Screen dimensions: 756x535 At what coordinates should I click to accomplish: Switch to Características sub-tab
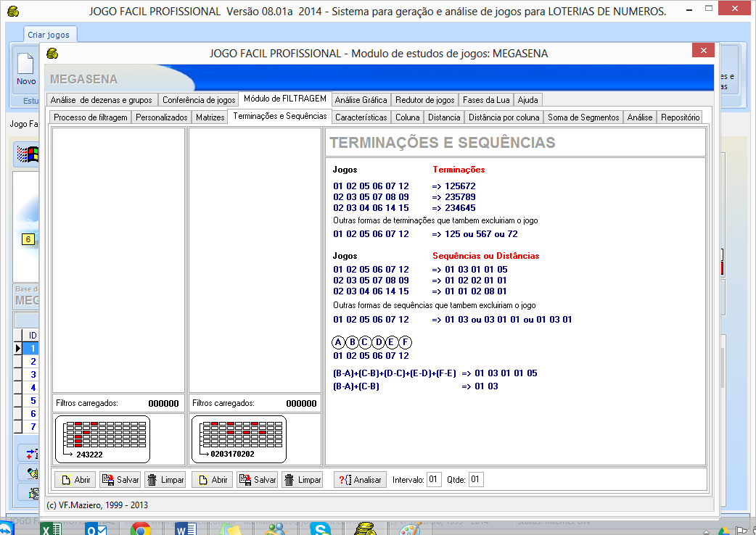(361, 117)
